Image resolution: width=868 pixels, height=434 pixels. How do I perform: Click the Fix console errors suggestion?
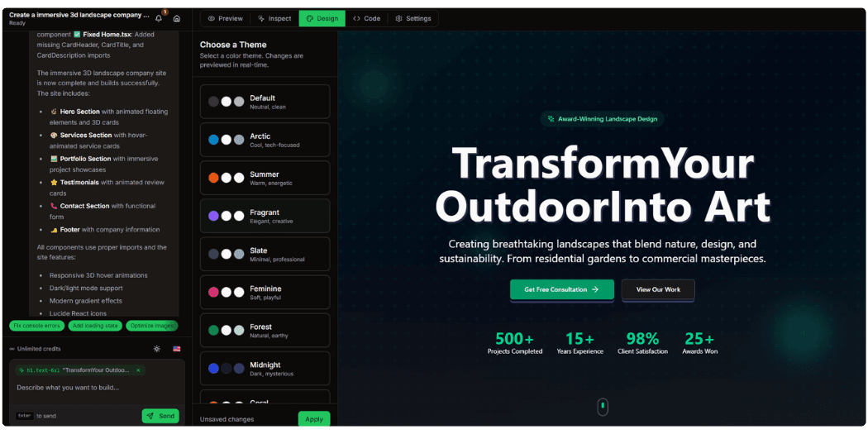pyautogui.click(x=36, y=326)
